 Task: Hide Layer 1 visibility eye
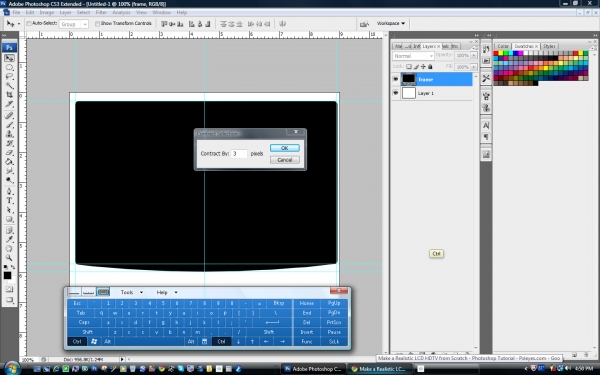click(x=396, y=93)
